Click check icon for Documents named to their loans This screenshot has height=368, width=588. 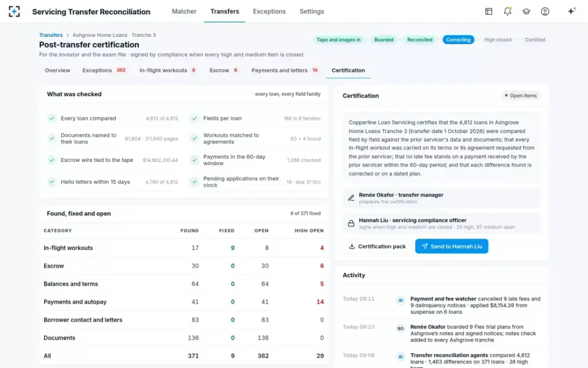click(51, 138)
